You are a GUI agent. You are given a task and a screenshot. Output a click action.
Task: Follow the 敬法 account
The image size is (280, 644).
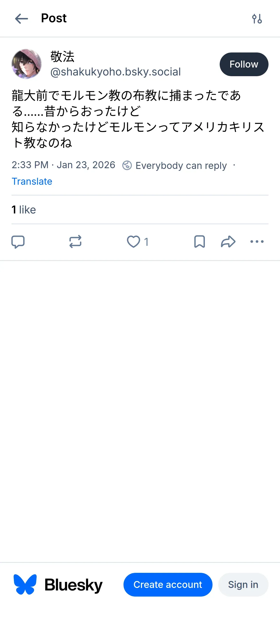click(244, 64)
